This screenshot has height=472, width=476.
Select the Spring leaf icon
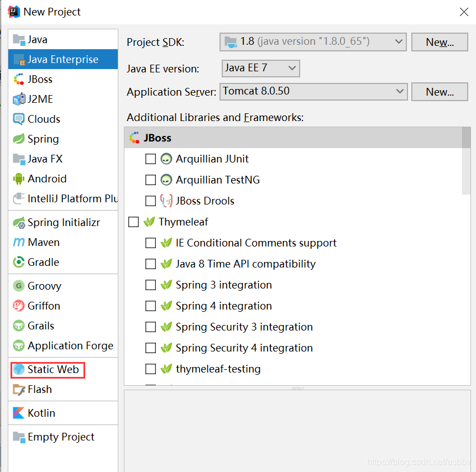point(19,139)
